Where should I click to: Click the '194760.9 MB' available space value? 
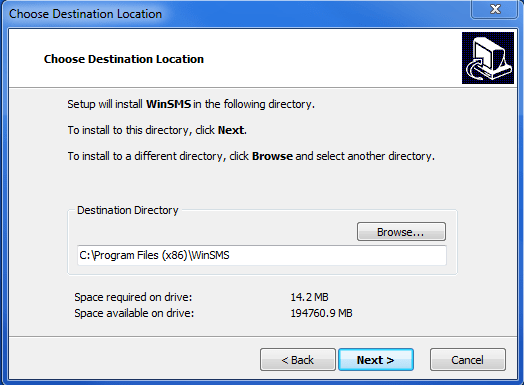pyautogui.click(x=321, y=313)
